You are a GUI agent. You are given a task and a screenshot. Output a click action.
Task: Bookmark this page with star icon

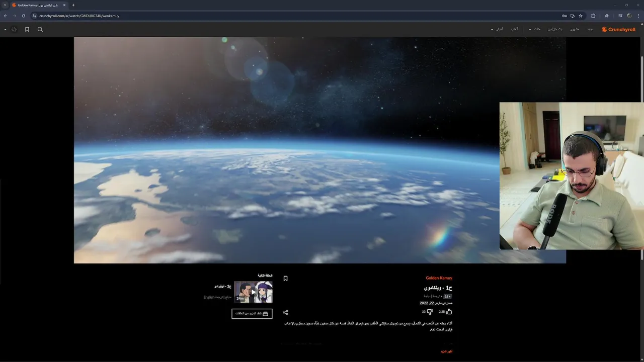tap(581, 16)
